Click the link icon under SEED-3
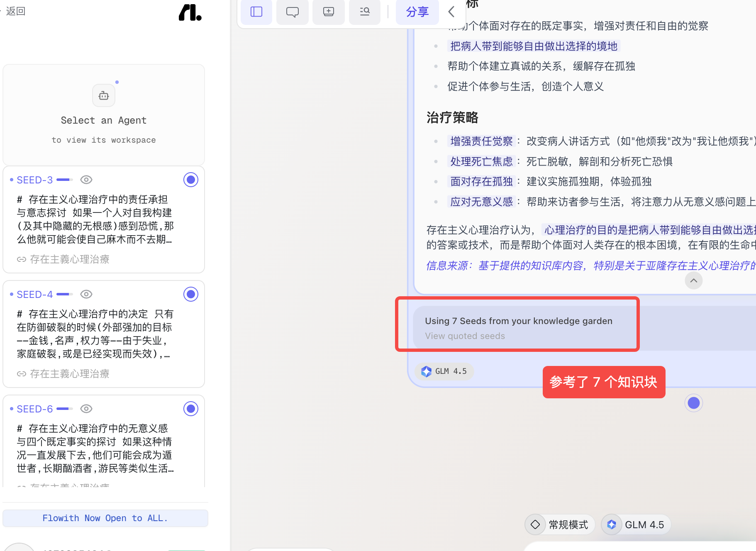Image resolution: width=756 pixels, height=551 pixels. [22, 259]
